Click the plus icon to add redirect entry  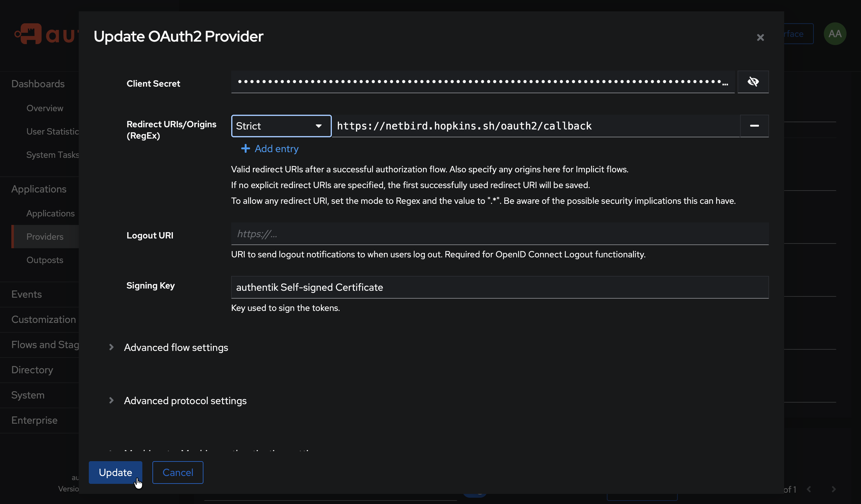point(246,149)
